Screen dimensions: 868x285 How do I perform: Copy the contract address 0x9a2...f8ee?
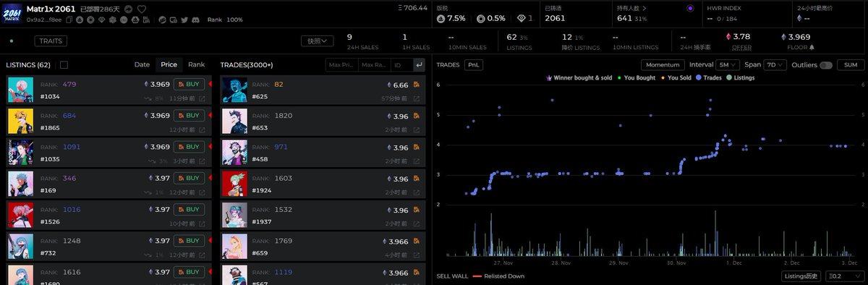(69, 20)
